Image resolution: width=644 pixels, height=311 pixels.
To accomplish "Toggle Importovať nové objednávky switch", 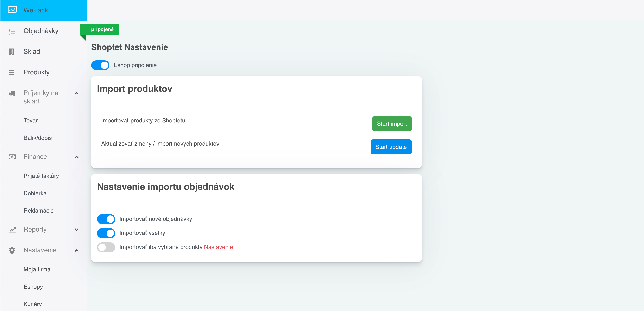I will (x=106, y=219).
